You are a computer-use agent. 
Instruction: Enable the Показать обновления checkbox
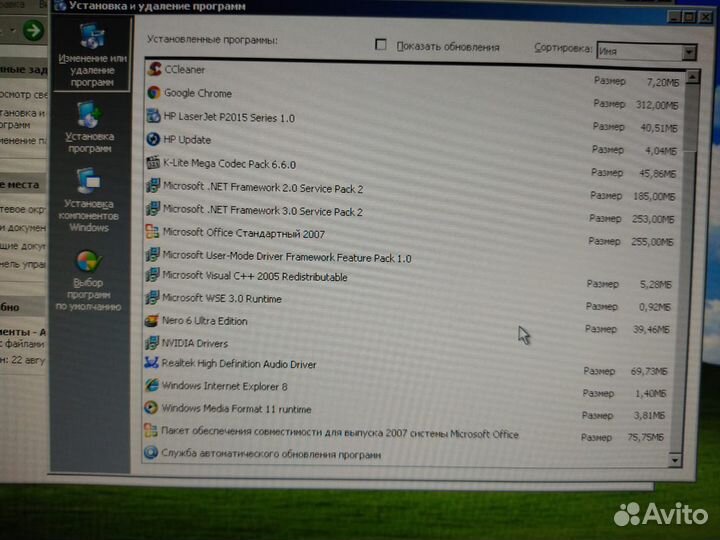(380, 45)
